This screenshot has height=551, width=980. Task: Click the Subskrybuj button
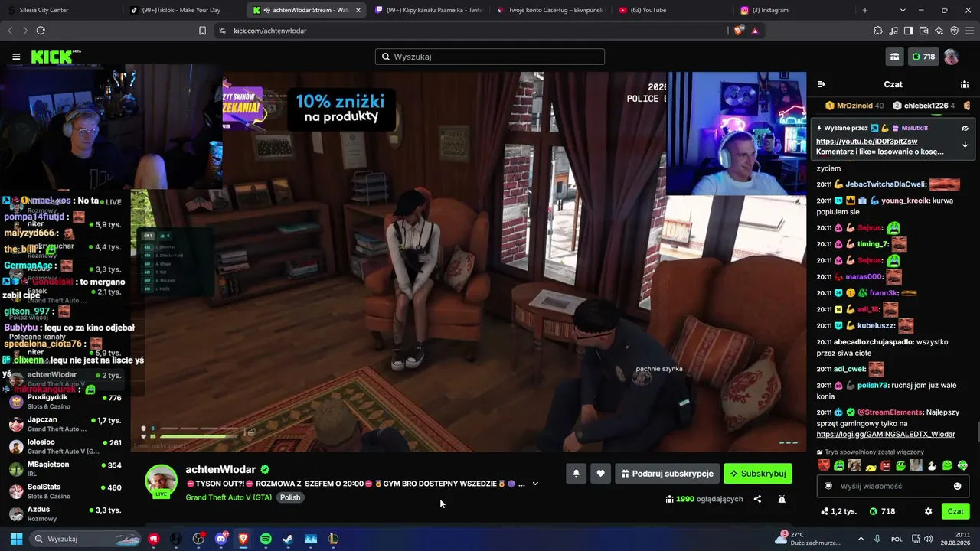(758, 474)
